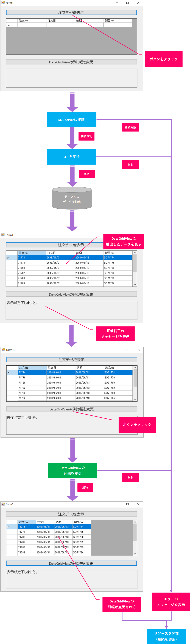Select 注文No column header in empty-grid Form1

click(32, 21)
